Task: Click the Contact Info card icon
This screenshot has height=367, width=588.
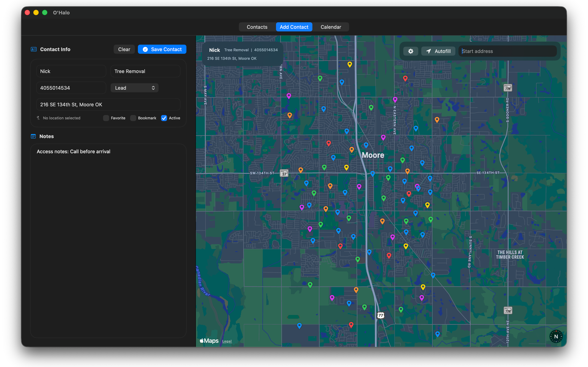Action: (x=33, y=49)
